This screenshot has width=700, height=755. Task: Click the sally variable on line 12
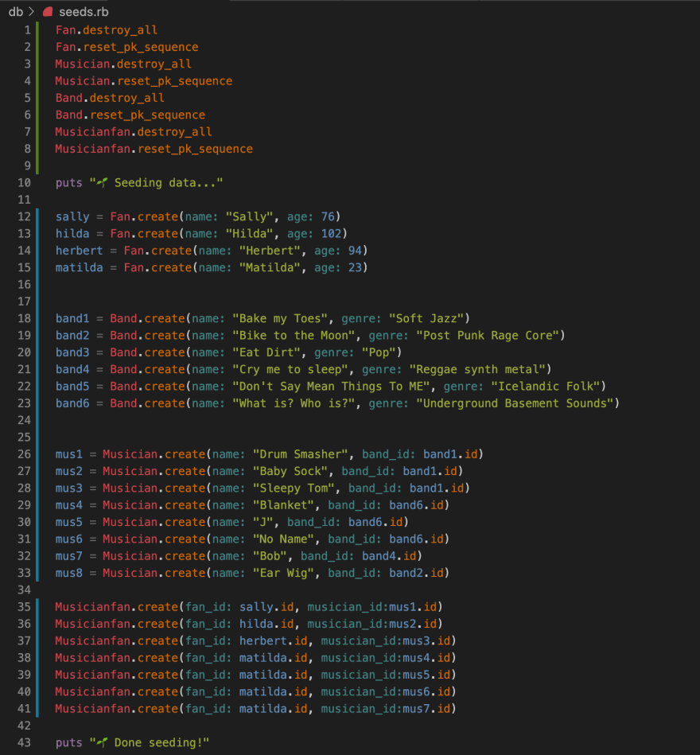pyautogui.click(x=72, y=216)
